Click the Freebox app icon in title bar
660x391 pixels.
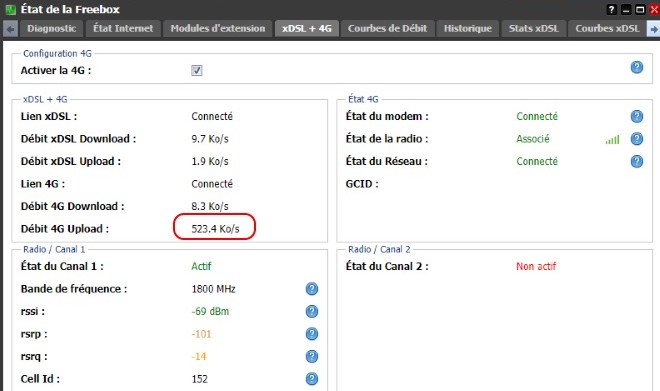point(11,9)
